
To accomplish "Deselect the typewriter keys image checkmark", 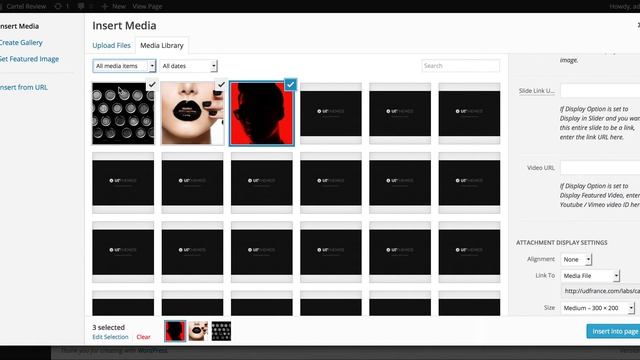I will 152,84.
